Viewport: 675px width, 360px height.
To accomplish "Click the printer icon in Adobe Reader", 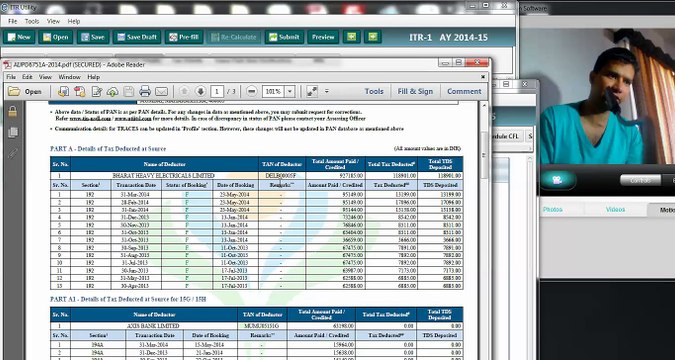I will tap(145, 91).
